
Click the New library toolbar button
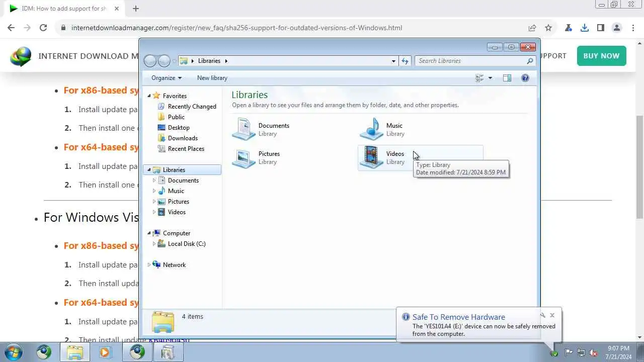click(x=212, y=78)
